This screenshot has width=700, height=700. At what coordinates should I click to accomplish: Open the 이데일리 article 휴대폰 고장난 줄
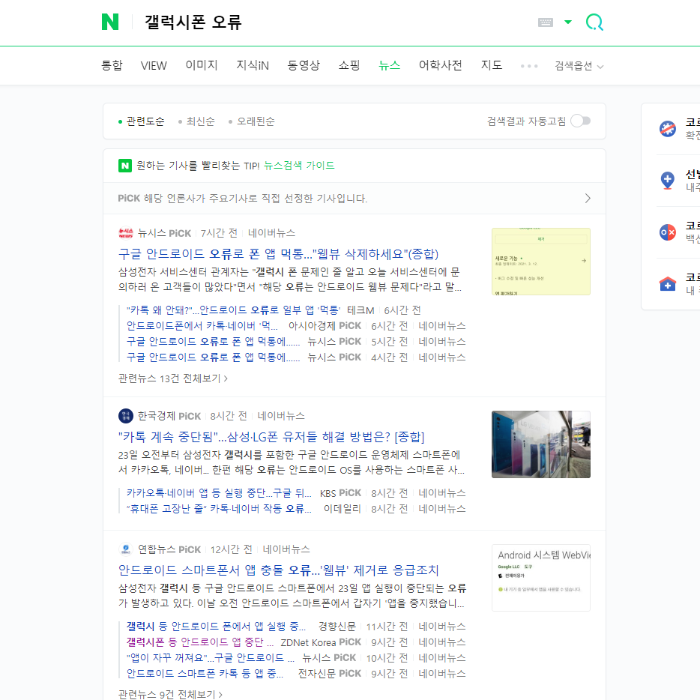point(219,508)
